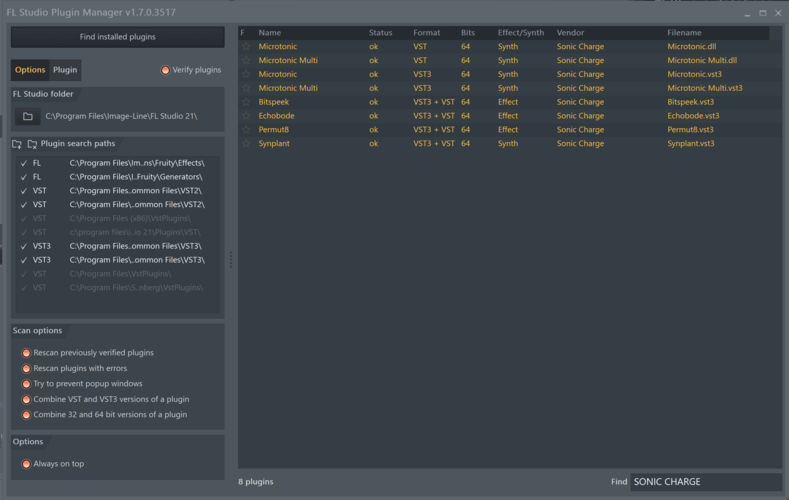Toggle Rescan plugins with errors
The height and width of the screenshot is (500, 789).
26,368
